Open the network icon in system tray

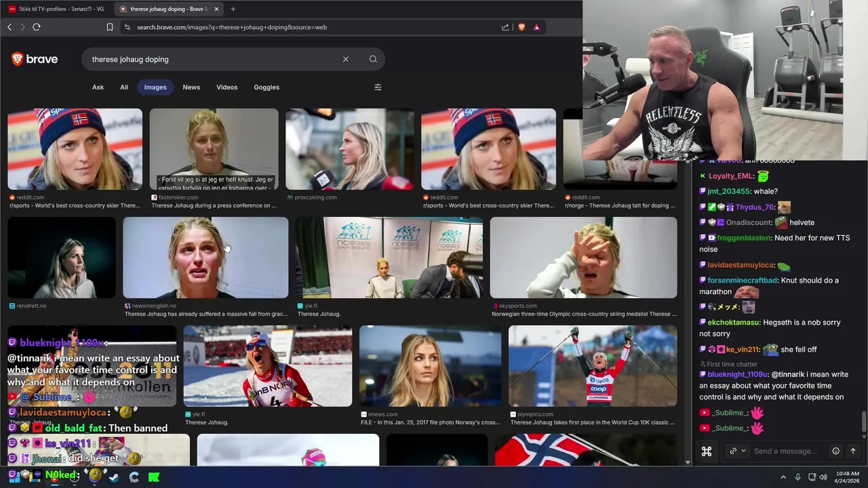[811, 477]
